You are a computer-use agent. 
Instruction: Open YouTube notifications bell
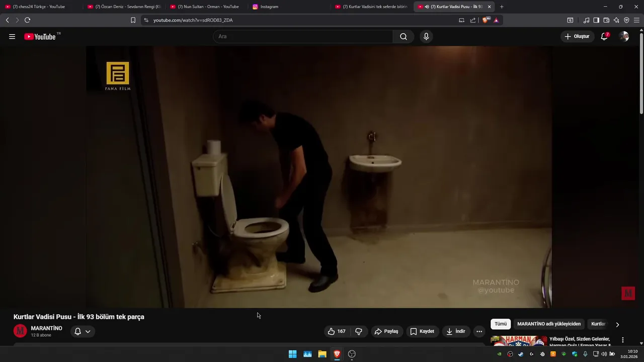coord(604,37)
